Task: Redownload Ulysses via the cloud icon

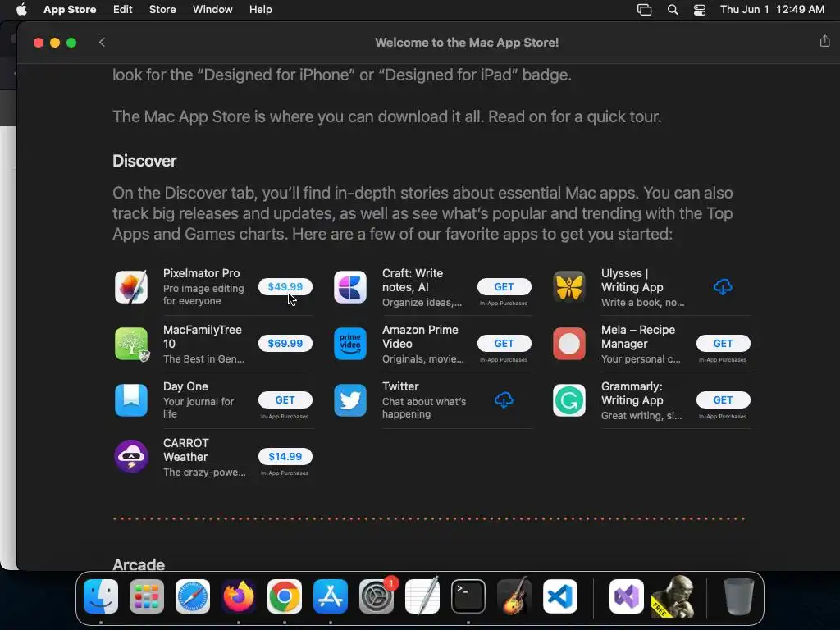Action: click(x=723, y=287)
